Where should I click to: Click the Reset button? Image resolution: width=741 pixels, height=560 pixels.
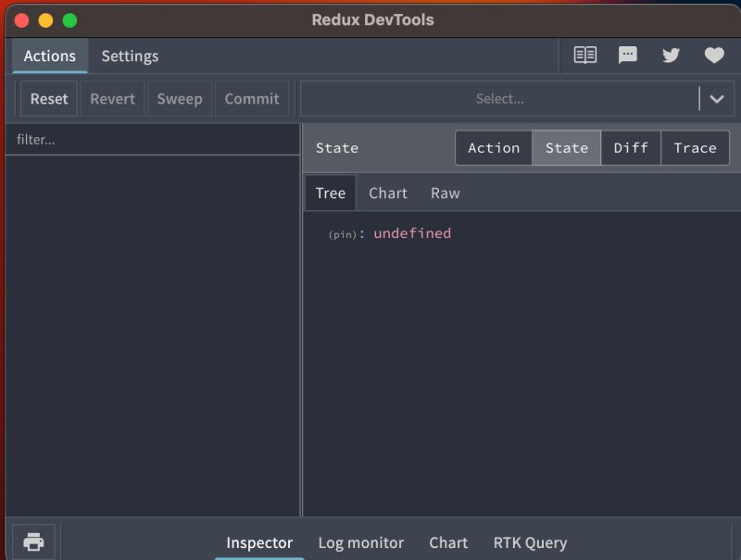click(x=48, y=98)
